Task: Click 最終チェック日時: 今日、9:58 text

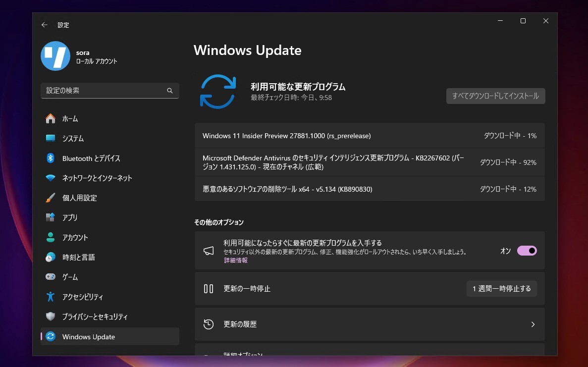Action: coord(291,98)
